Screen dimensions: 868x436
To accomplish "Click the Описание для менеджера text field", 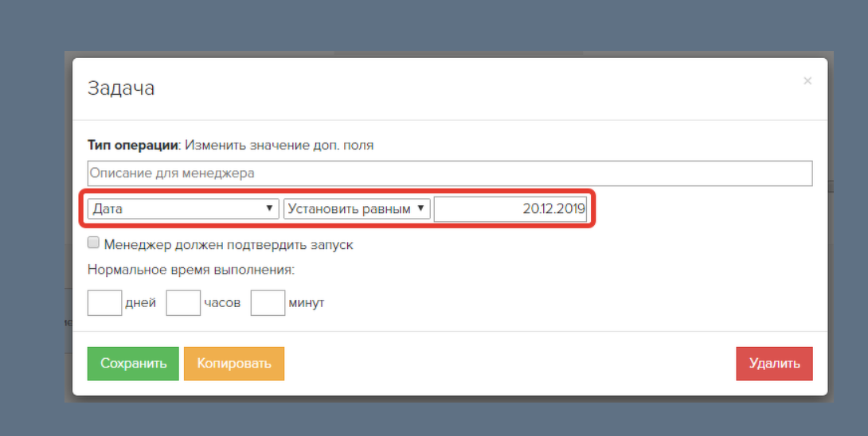I will tap(449, 173).
